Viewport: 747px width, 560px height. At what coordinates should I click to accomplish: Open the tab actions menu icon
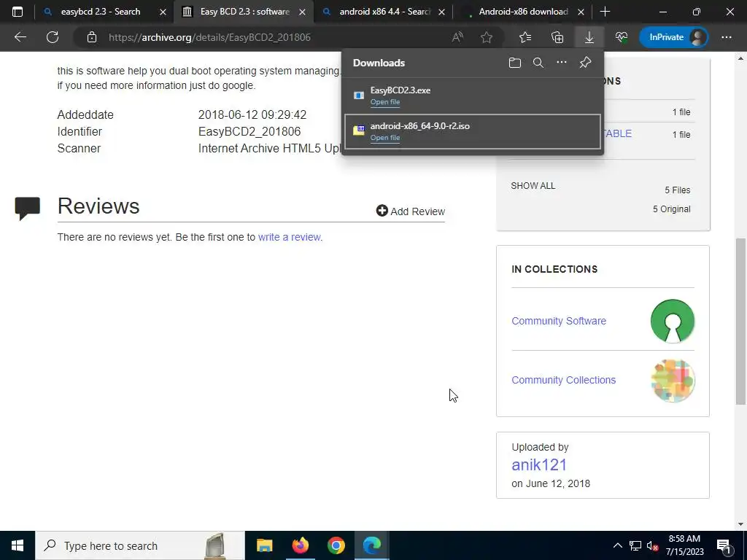tap(18, 12)
